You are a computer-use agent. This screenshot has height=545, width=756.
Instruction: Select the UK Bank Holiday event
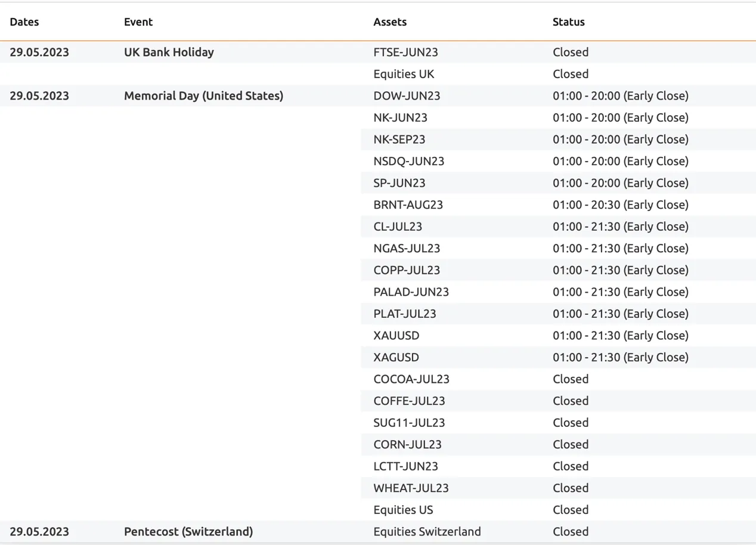169,52
